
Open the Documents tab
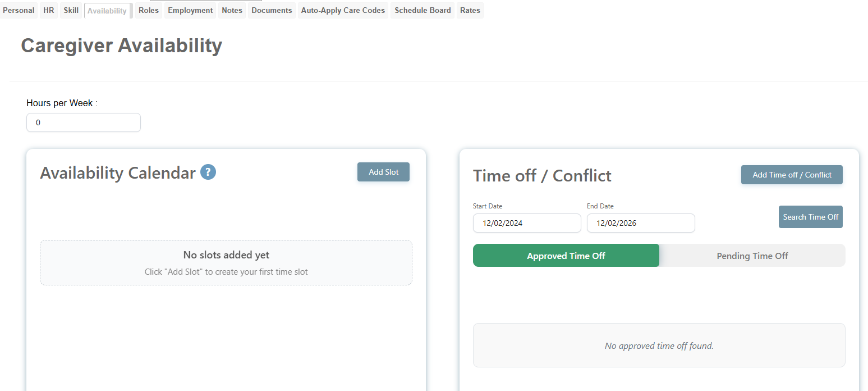pos(272,11)
